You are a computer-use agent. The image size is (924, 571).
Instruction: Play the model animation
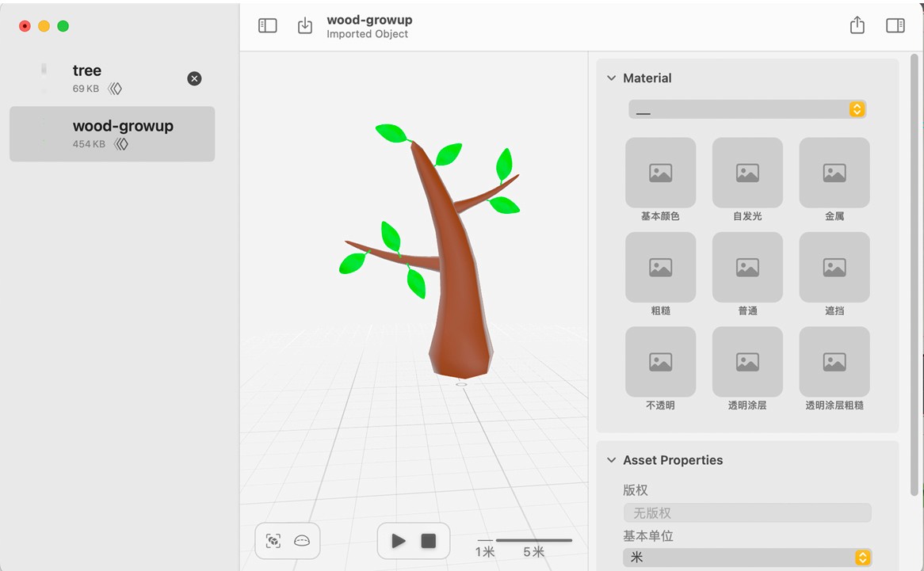pyautogui.click(x=399, y=541)
